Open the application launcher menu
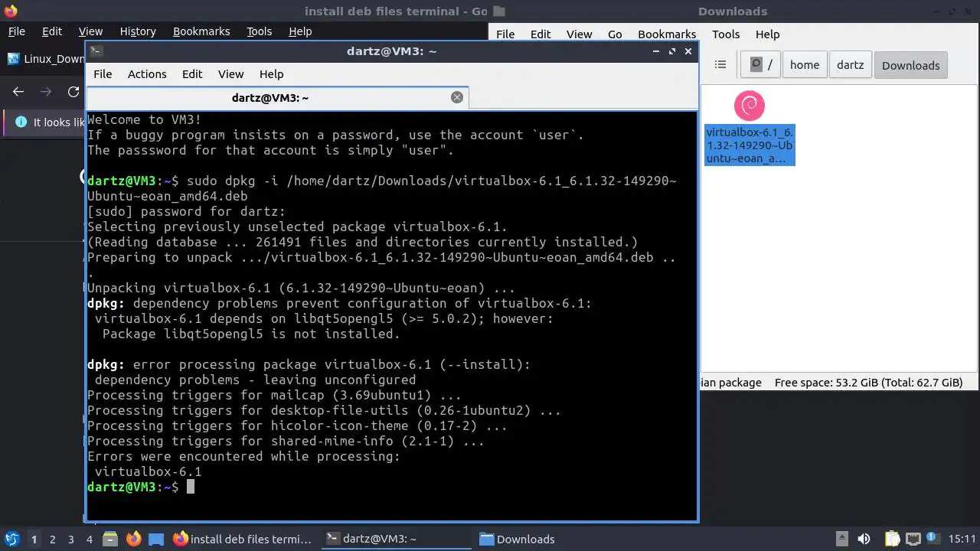Viewport: 980px width, 551px height. click(12, 539)
